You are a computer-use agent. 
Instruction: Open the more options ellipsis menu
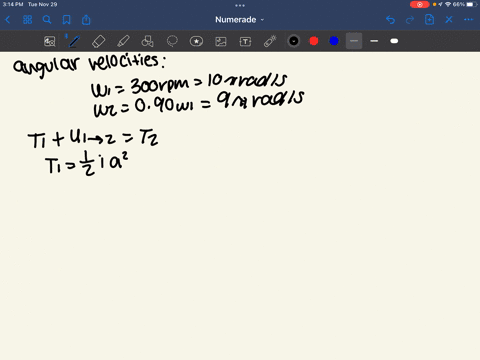pyautogui.click(x=468, y=20)
